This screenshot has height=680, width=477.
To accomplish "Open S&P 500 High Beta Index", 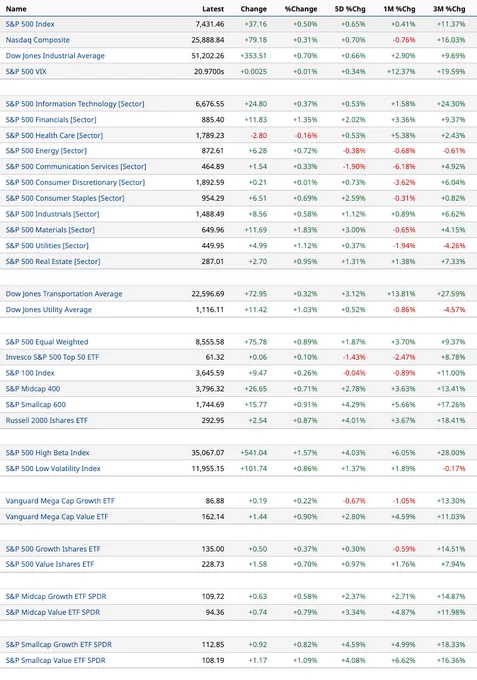I will 47,453.
